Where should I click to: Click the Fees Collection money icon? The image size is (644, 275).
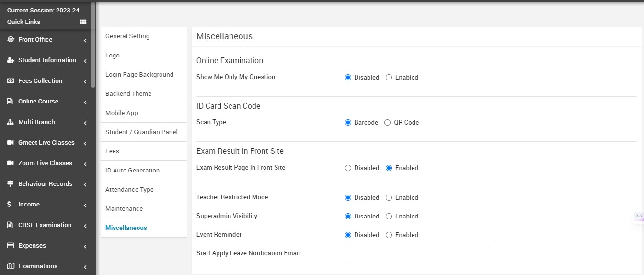pyautogui.click(x=11, y=81)
